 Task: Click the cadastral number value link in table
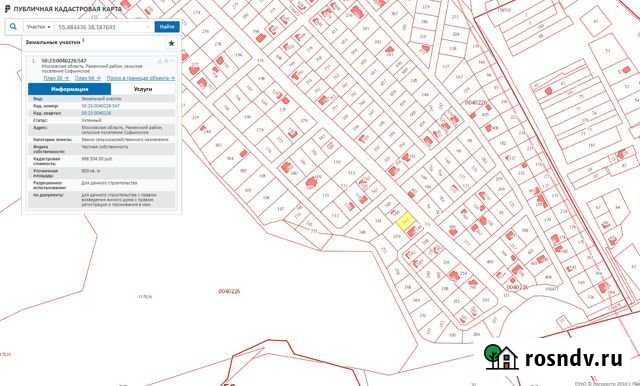tap(100, 106)
